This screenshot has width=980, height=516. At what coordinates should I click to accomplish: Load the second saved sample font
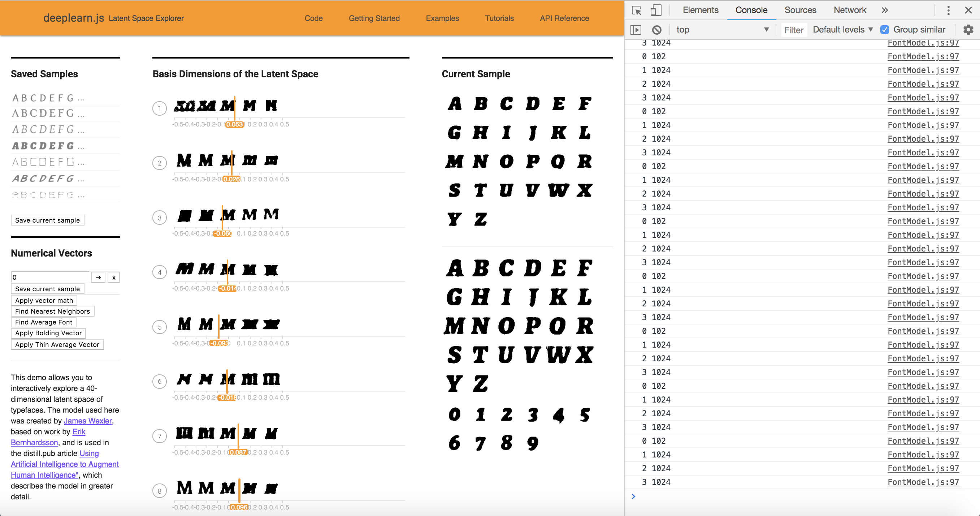click(x=49, y=113)
